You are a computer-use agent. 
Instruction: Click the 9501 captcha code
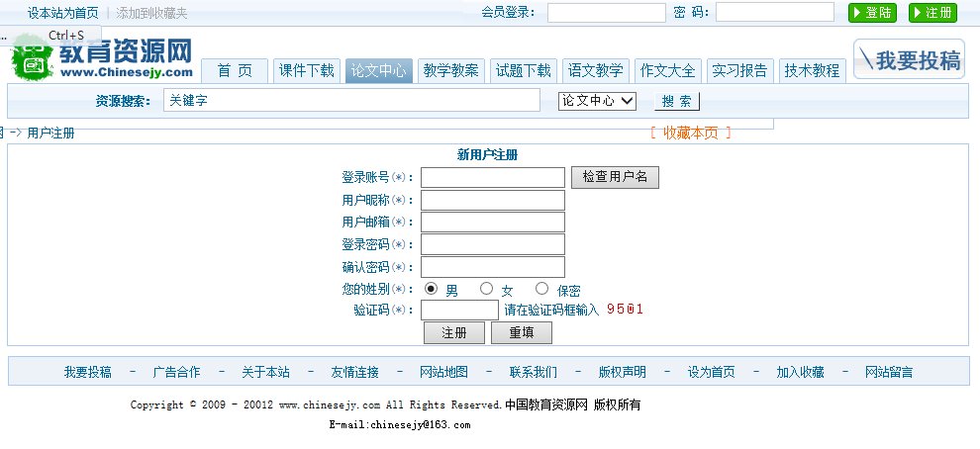(625, 310)
